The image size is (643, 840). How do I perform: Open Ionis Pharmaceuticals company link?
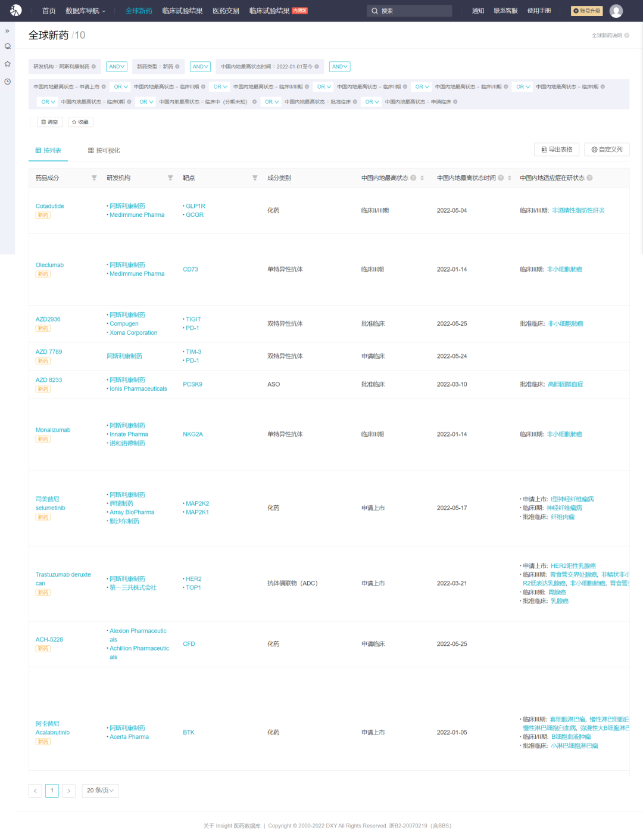click(x=138, y=389)
